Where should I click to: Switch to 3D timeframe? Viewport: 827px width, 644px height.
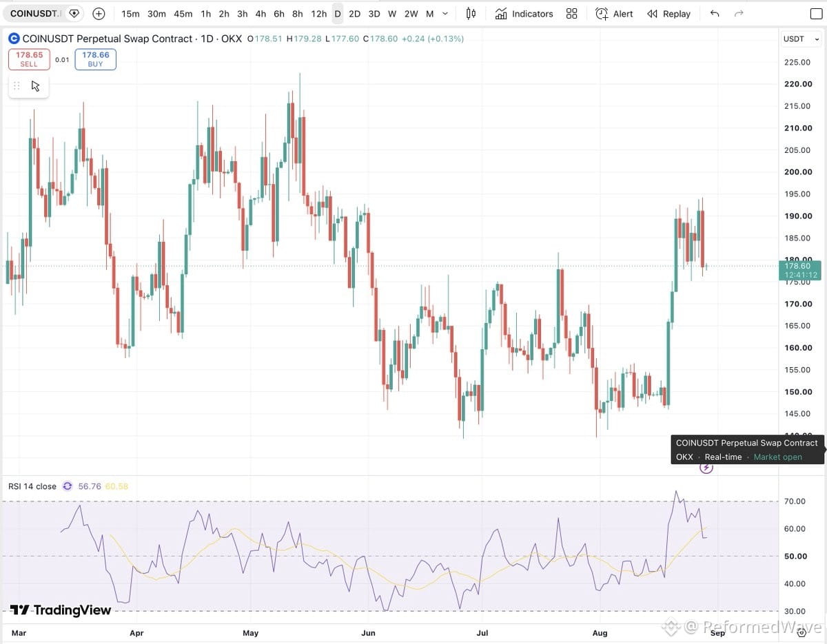(x=374, y=14)
